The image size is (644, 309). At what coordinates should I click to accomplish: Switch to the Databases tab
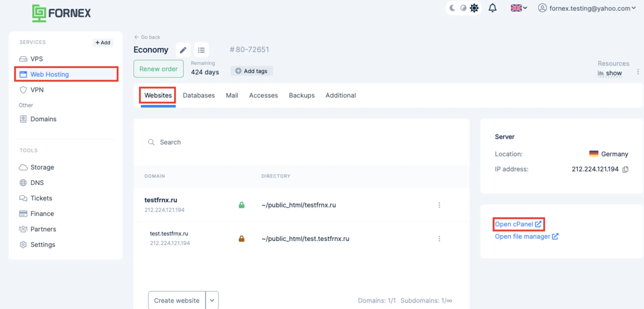199,95
